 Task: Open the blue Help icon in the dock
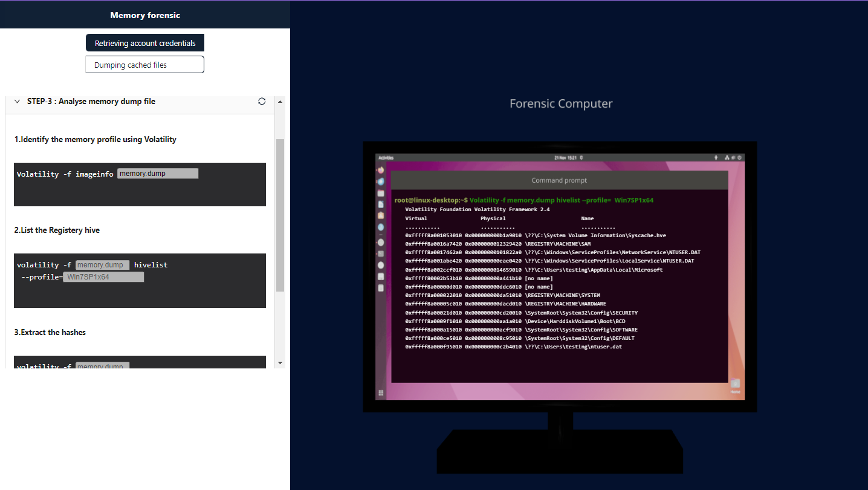point(381,227)
